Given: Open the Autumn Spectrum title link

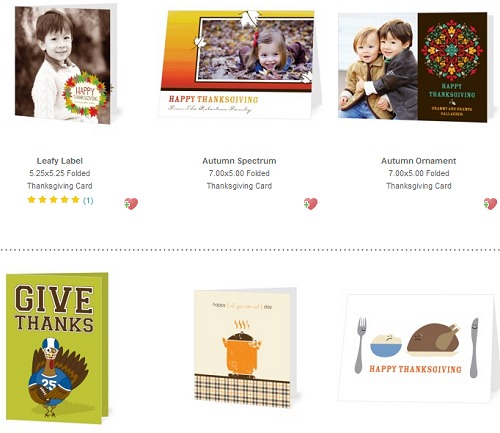Looking at the screenshot, I should 239,161.
